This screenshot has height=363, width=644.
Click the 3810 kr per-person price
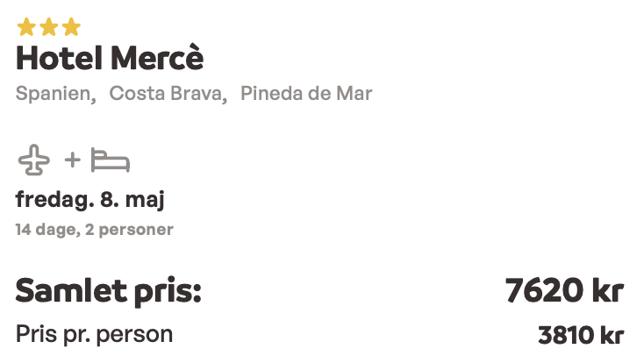coord(581,335)
